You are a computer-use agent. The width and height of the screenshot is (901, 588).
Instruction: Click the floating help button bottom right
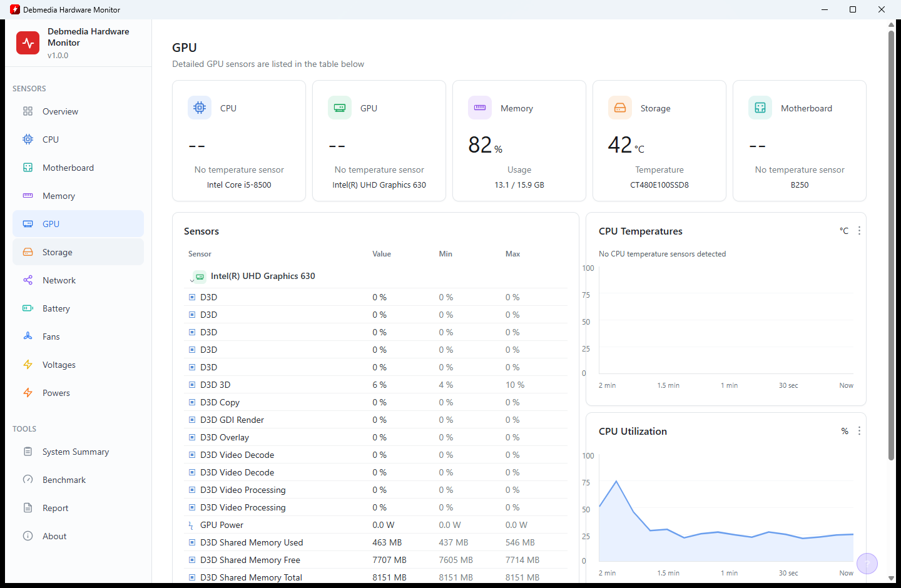tap(867, 564)
